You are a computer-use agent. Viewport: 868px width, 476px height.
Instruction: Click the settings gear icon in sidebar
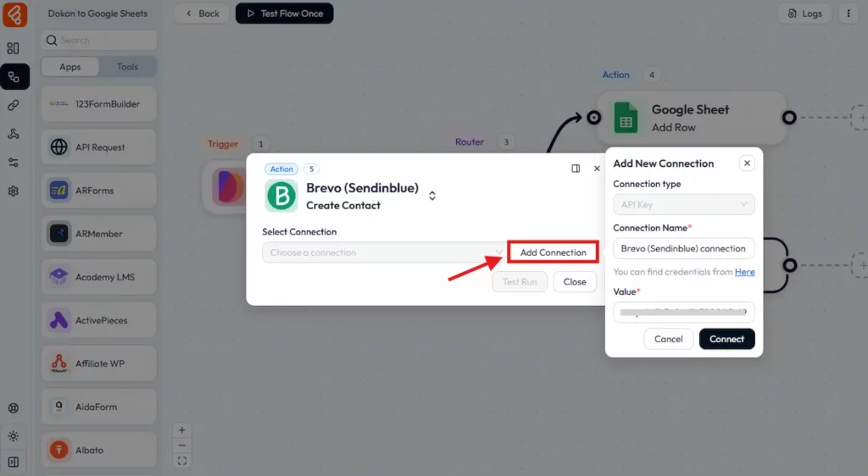click(14, 191)
